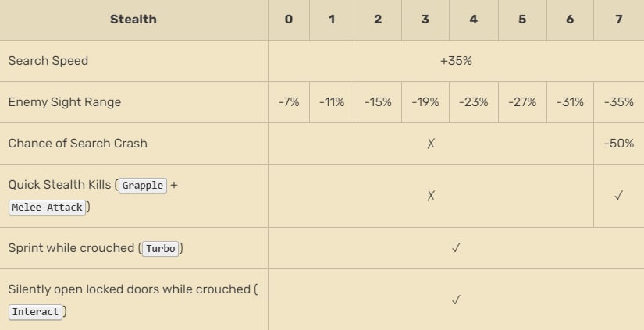Click the Stealth column header
This screenshot has width=644, height=330.
[x=133, y=20]
